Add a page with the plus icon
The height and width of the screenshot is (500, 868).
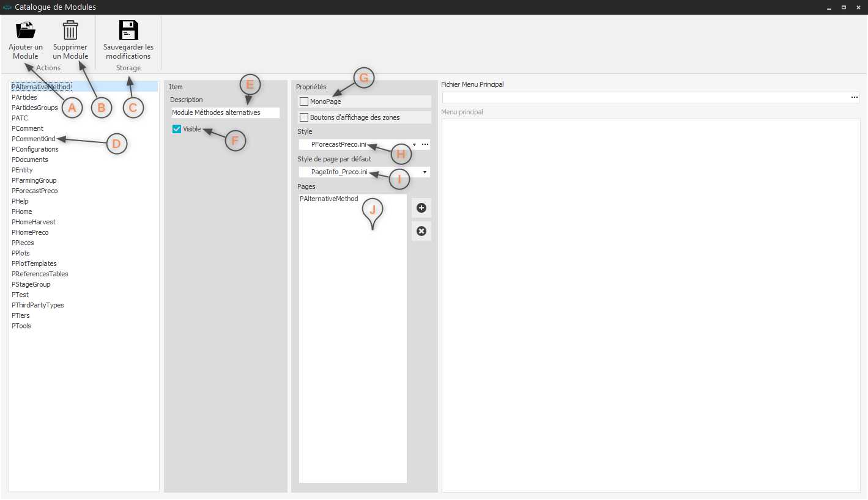pos(421,208)
